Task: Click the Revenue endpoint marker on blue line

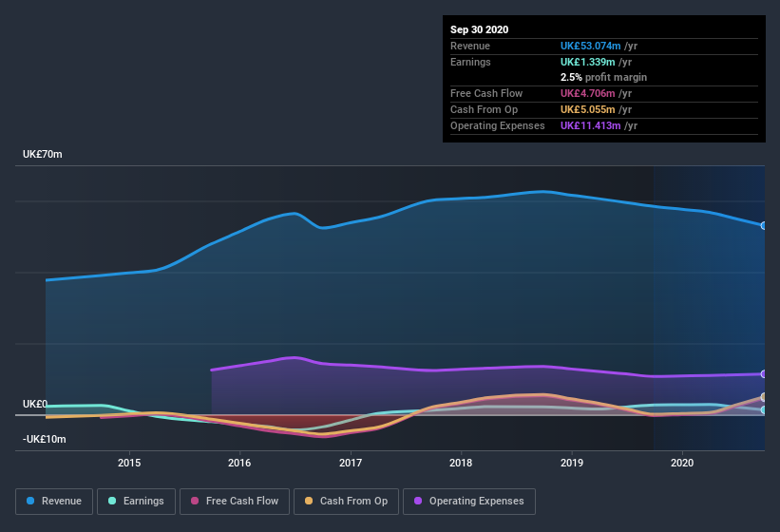Action: click(x=764, y=226)
